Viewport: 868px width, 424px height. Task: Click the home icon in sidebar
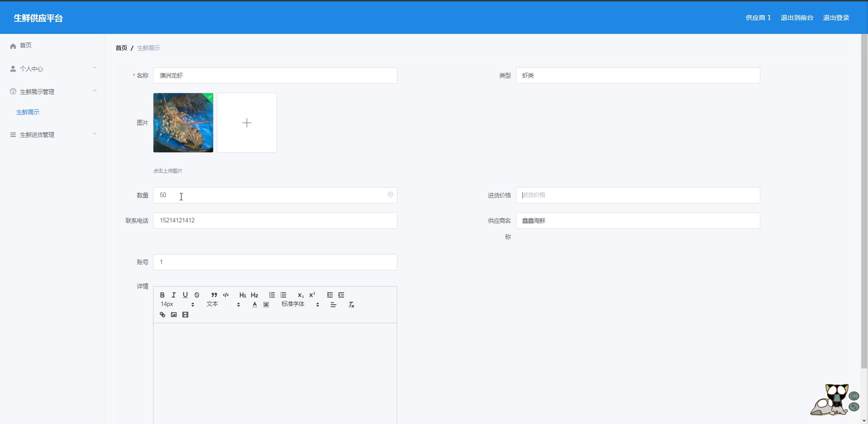13,46
